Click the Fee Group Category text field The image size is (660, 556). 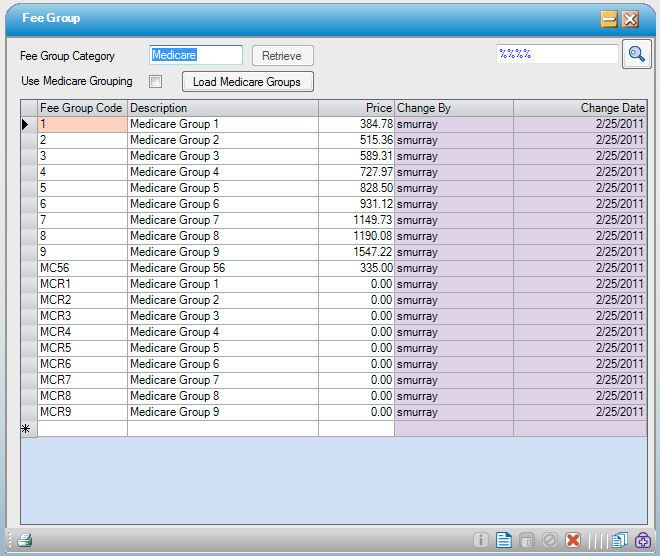point(196,56)
